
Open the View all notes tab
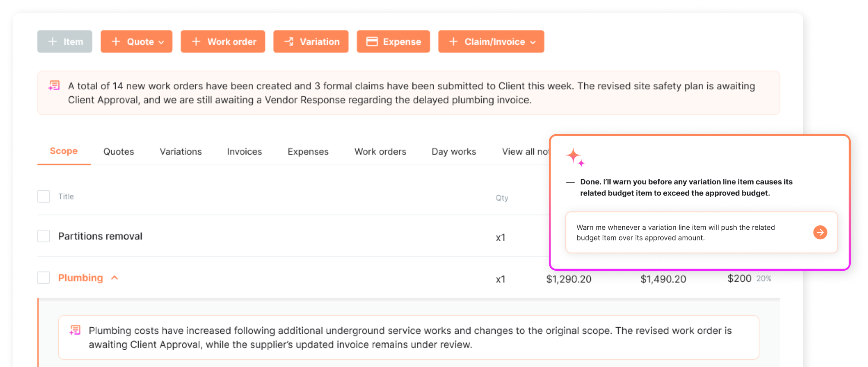tap(525, 152)
